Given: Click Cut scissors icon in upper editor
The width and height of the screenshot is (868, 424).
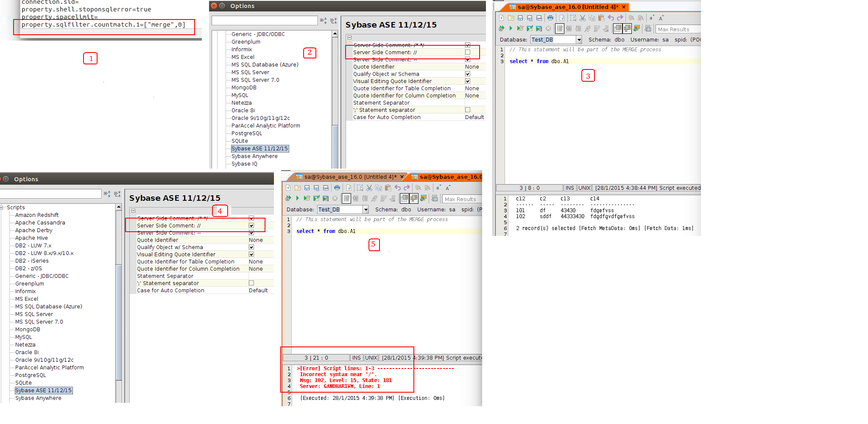Looking at the screenshot, I should tap(583, 18).
